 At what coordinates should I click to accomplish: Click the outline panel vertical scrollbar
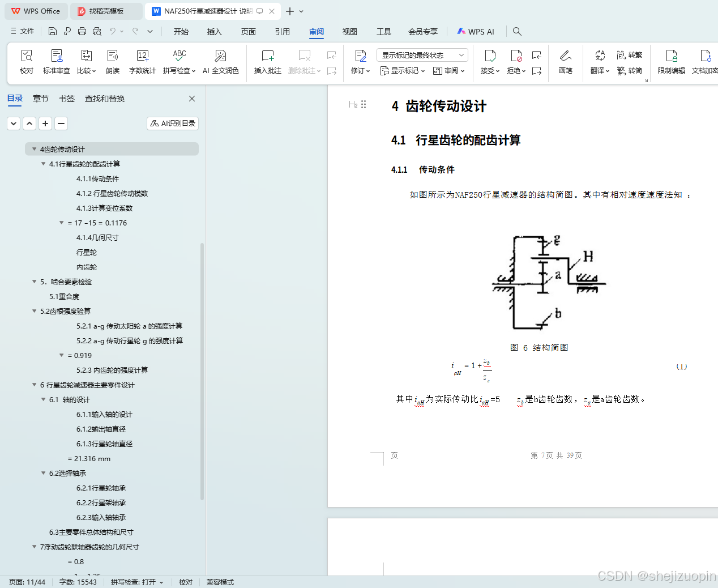[202, 371]
